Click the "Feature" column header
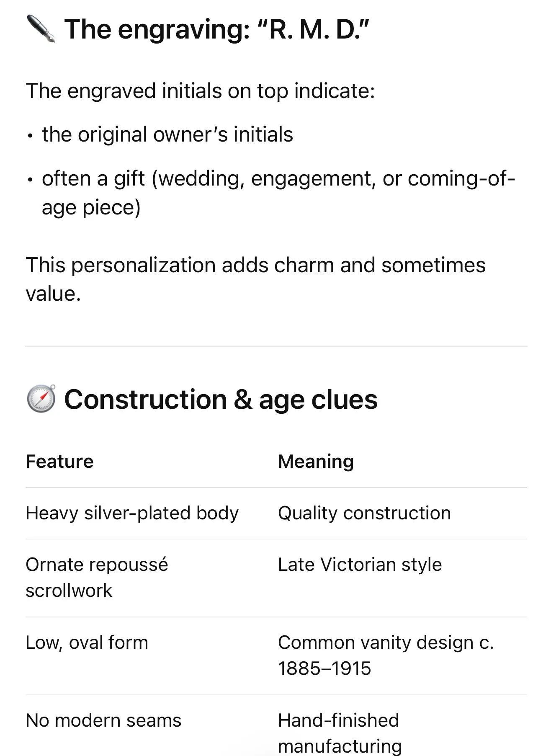Viewport: 551px width, 756px height. tap(59, 461)
